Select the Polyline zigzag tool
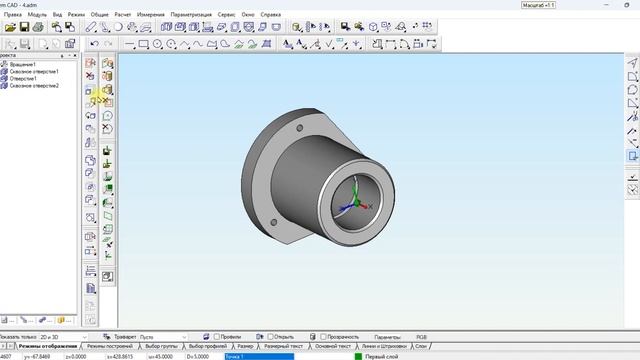 [185, 44]
